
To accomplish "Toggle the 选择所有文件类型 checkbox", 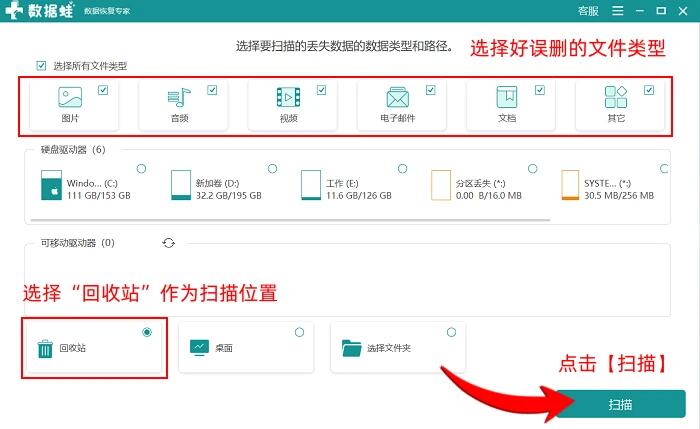I will [x=41, y=66].
